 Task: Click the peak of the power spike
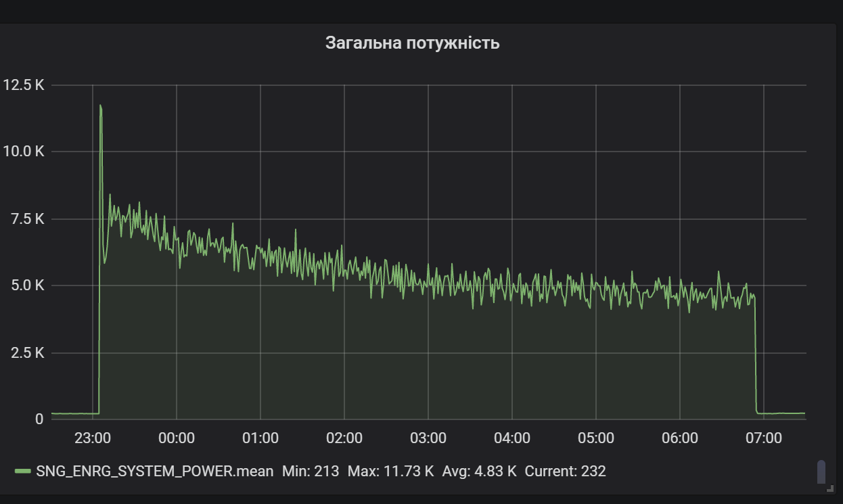coord(100,106)
